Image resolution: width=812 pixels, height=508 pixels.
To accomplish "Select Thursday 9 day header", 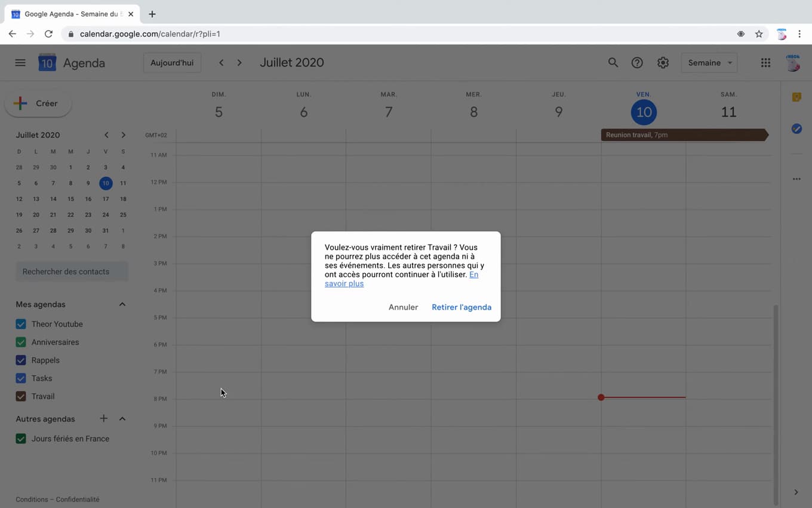I will [x=558, y=112].
